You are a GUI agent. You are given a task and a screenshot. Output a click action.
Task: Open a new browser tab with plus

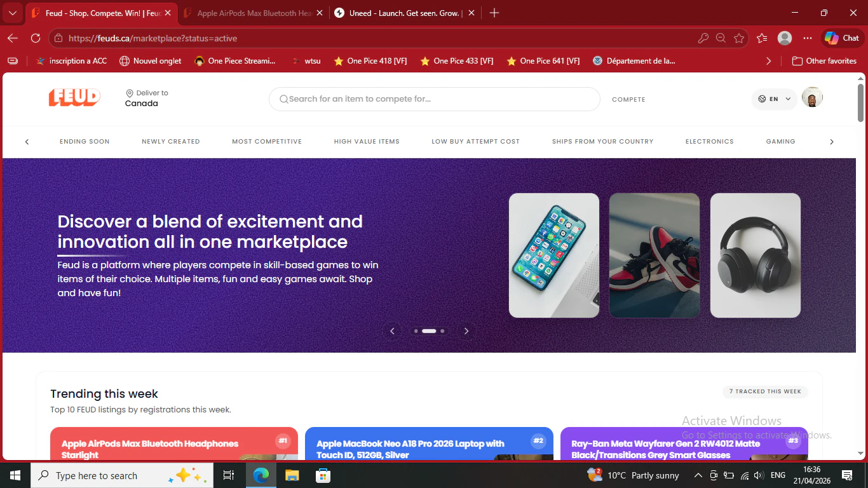pyautogui.click(x=494, y=13)
